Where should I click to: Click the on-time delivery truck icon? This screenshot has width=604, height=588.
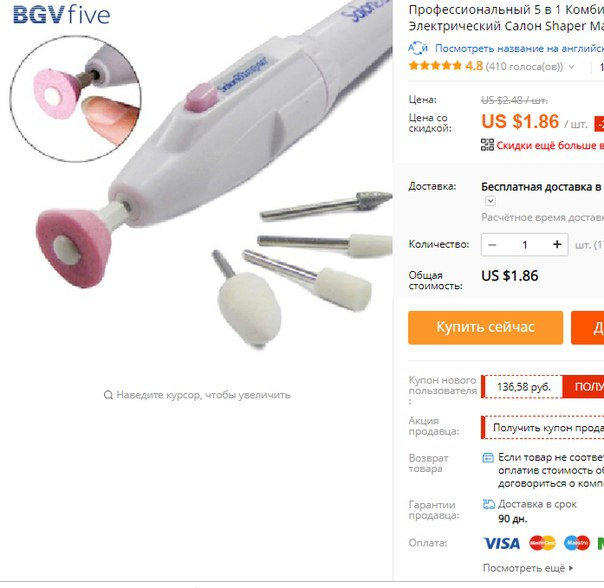[488, 504]
